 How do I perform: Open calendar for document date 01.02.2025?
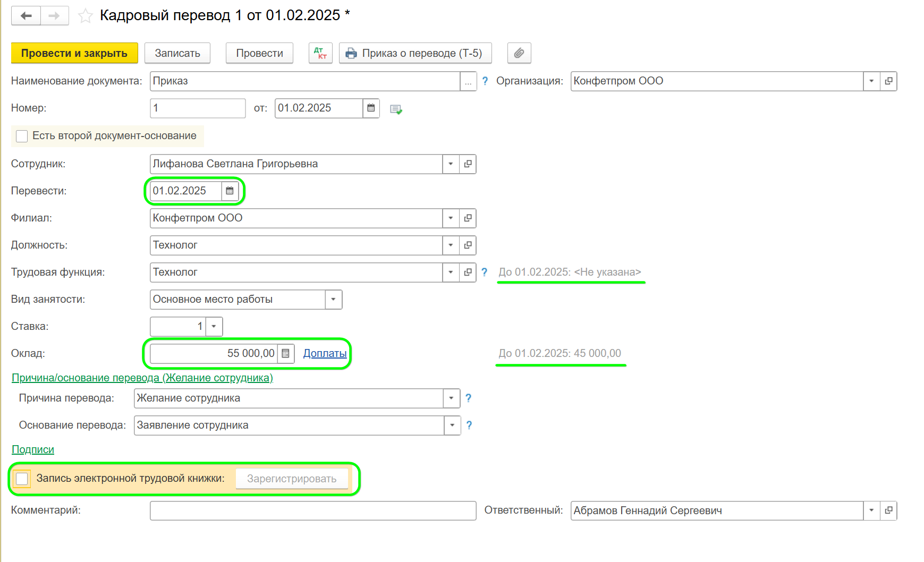click(x=371, y=108)
